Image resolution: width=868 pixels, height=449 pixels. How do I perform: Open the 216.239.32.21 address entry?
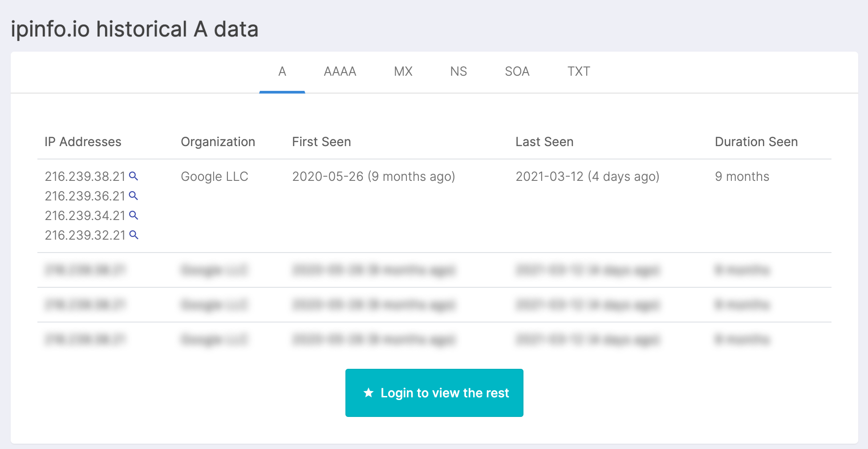point(85,235)
